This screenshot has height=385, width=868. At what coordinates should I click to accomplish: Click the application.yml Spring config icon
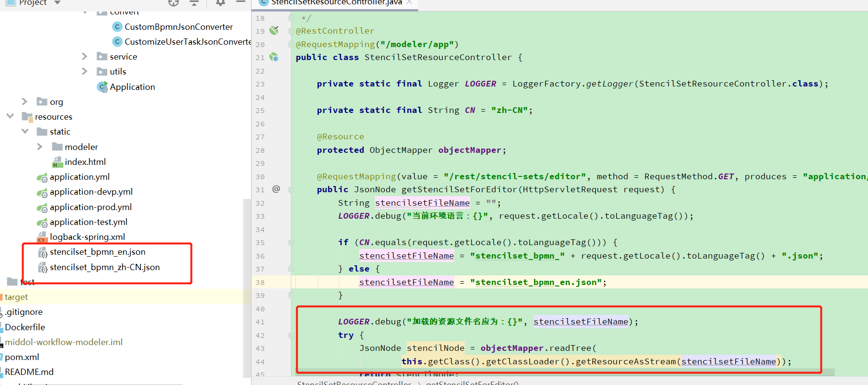pos(42,177)
